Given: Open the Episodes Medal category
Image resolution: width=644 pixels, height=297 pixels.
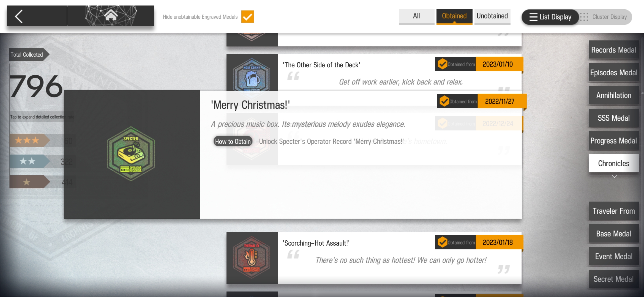Looking at the screenshot, I should coord(614,73).
